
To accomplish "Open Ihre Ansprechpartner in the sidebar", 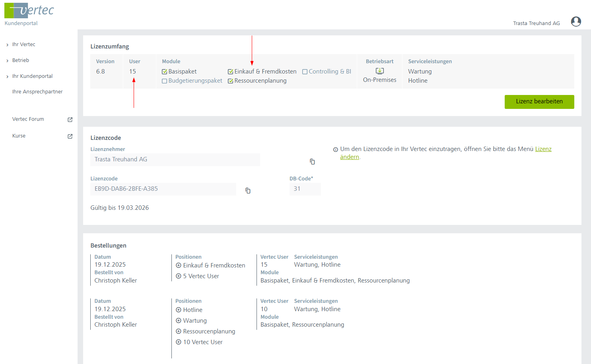I will click(x=37, y=92).
